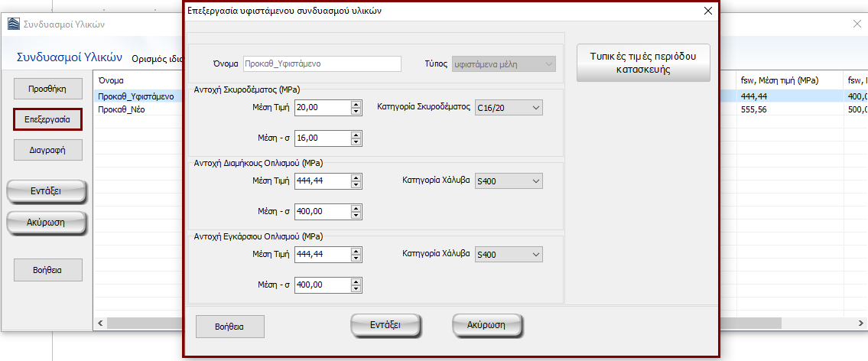
Task: Increase transverse reinforcement Μέση Τιμή value
Action: point(356,250)
